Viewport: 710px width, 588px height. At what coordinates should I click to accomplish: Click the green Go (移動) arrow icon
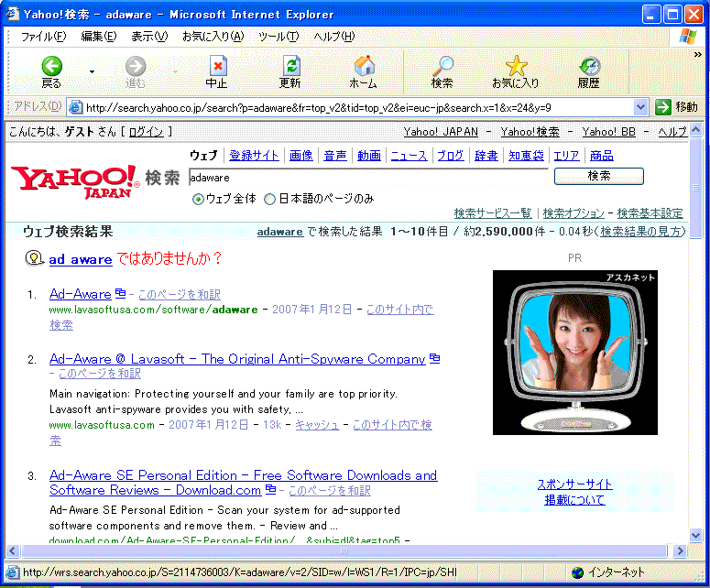click(663, 107)
